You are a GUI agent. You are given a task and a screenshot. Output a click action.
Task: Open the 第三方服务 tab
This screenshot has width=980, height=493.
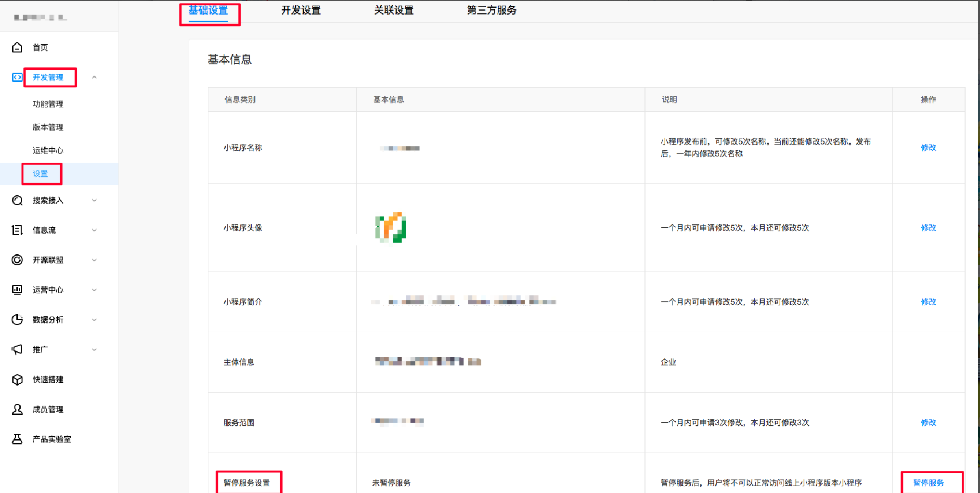pos(492,10)
